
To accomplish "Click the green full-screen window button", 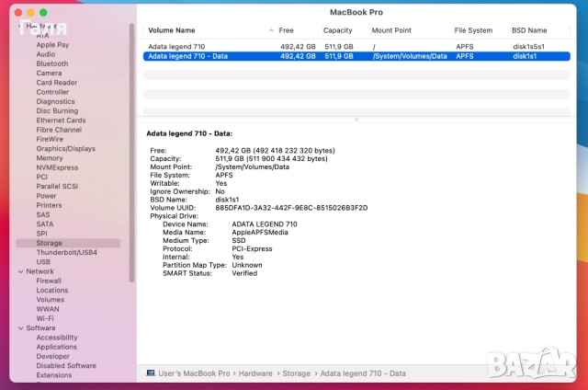I will 43,12.
